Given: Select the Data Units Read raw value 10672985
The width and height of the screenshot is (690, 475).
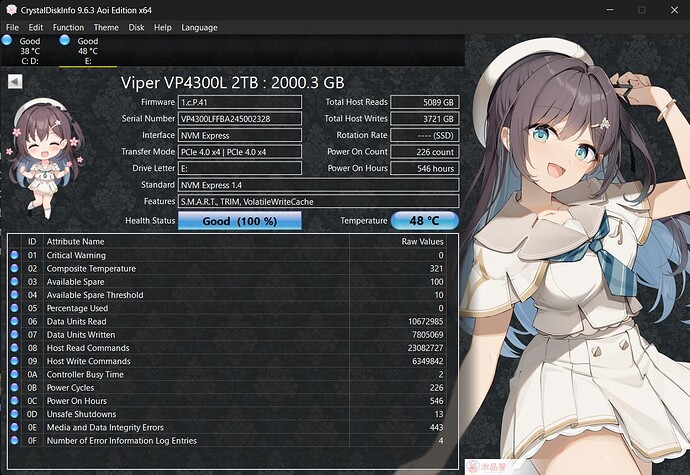Looking at the screenshot, I should (426, 321).
